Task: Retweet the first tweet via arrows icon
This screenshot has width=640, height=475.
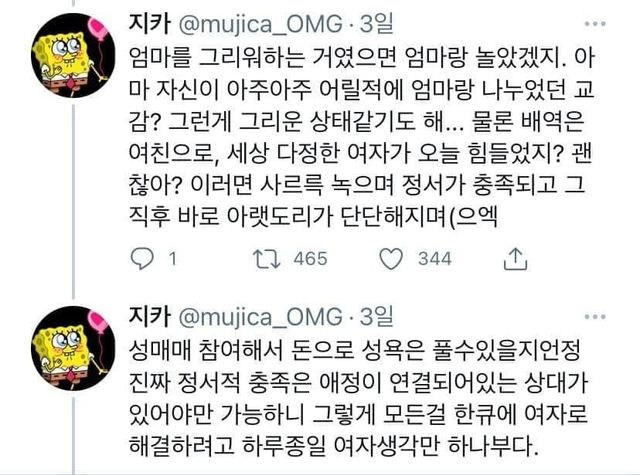Action: tap(267, 259)
